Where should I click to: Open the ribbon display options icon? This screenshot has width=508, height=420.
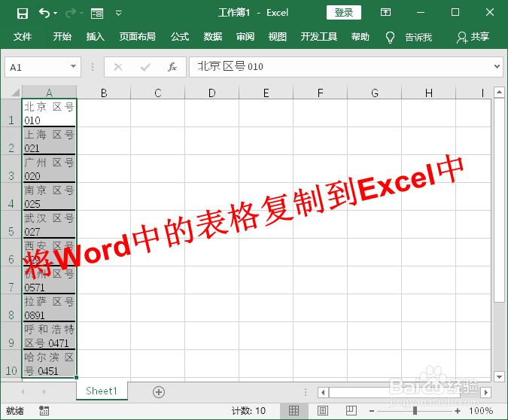(x=385, y=13)
